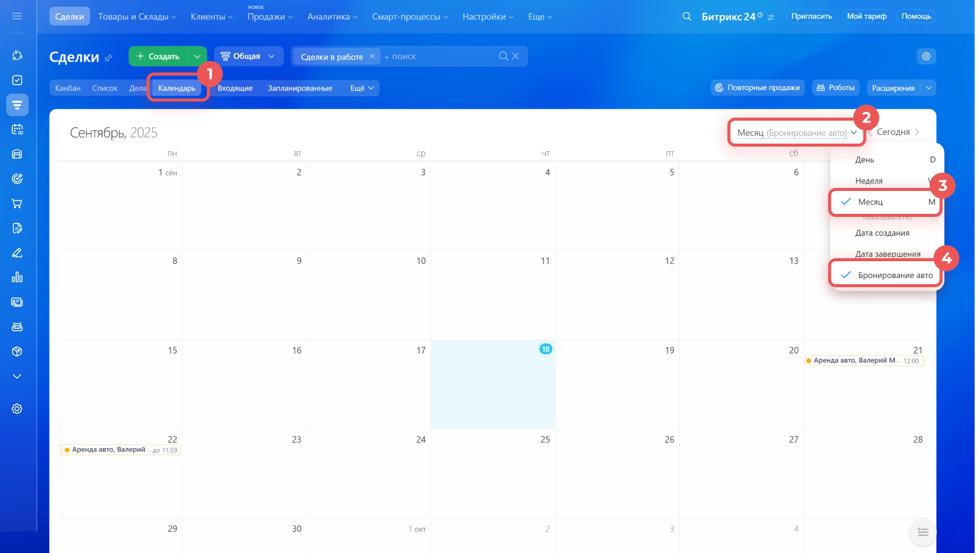Click the green Создать button
Viewport: 980px width, 553px height.
tap(158, 56)
